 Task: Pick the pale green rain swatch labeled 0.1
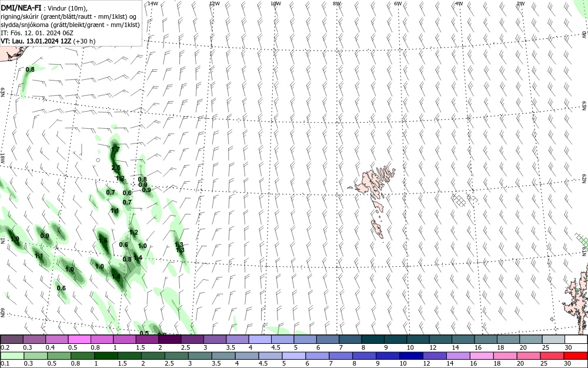click(x=12, y=356)
